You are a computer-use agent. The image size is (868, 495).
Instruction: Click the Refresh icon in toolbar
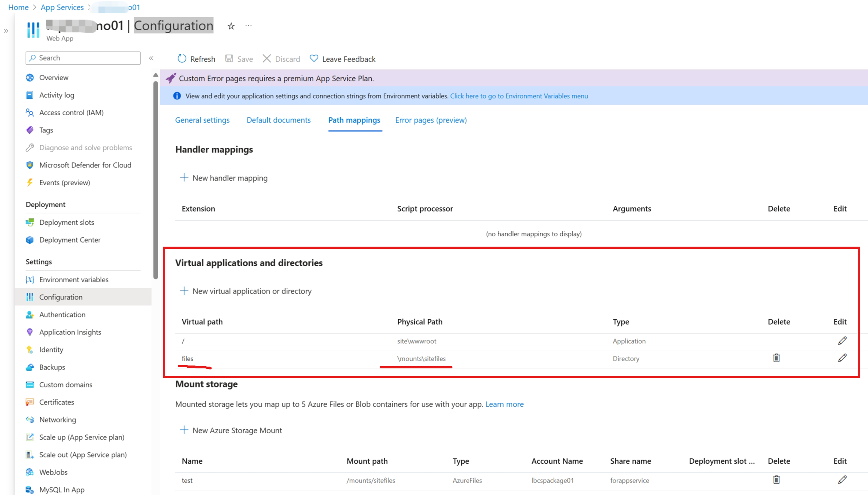click(x=182, y=59)
